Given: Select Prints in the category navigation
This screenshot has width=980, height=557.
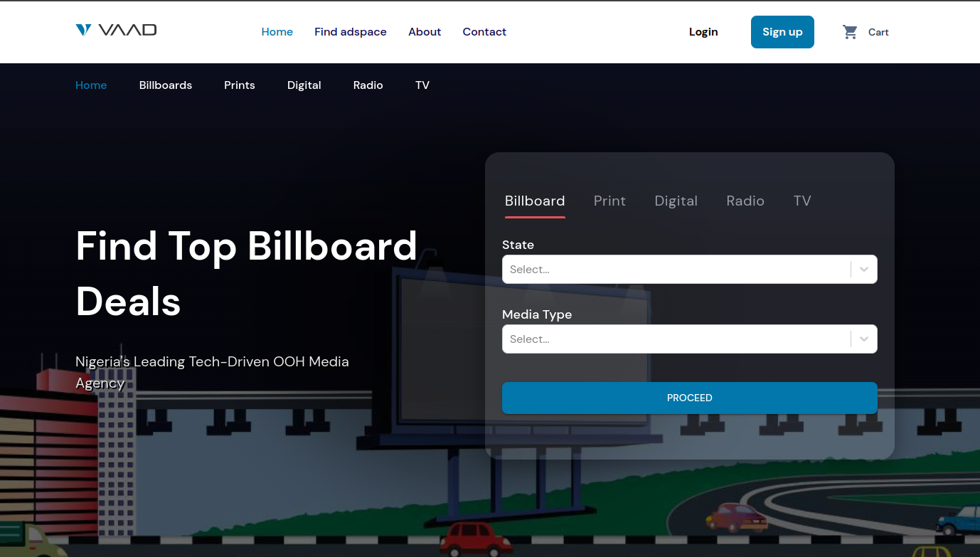Looking at the screenshot, I should pos(239,85).
